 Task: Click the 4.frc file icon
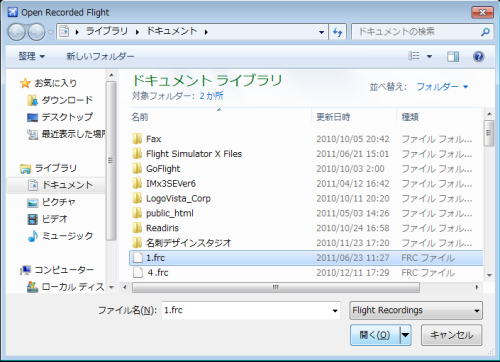click(x=138, y=272)
